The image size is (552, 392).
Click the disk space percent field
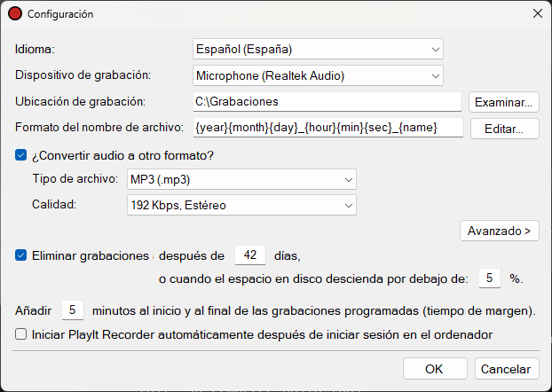coord(490,278)
